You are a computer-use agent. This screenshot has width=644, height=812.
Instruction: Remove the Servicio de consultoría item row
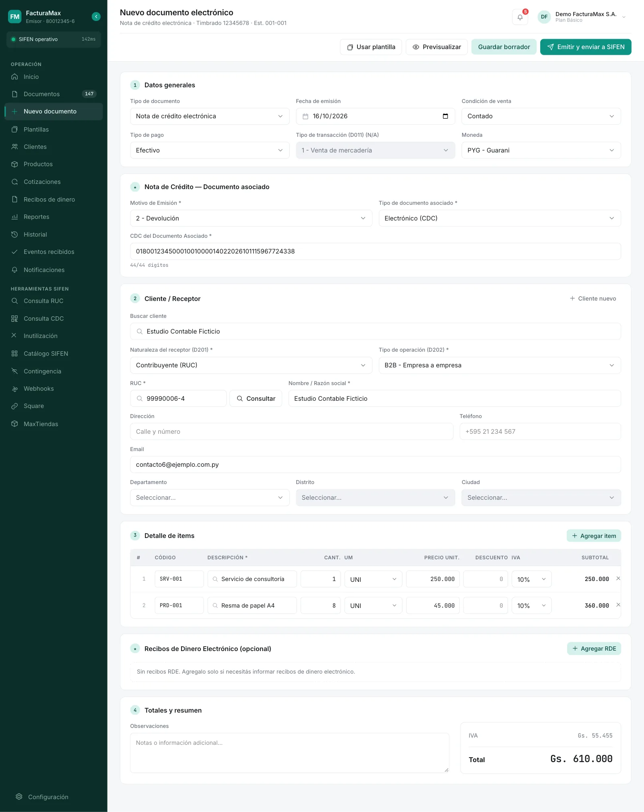pyautogui.click(x=618, y=579)
